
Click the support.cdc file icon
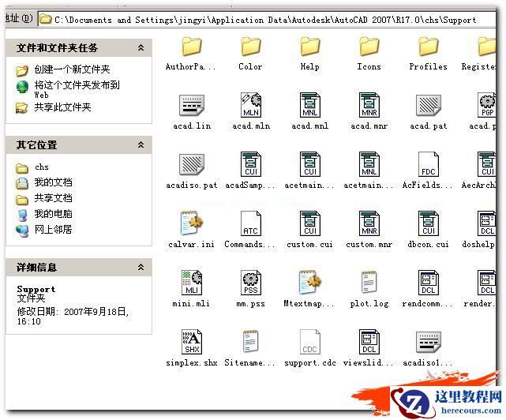[x=309, y=342]
